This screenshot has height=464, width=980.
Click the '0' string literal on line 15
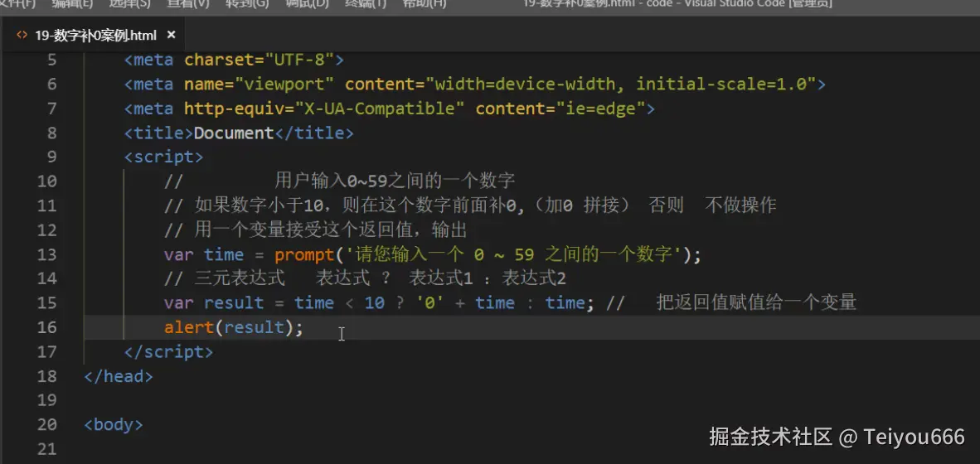(x=430, y=303)
